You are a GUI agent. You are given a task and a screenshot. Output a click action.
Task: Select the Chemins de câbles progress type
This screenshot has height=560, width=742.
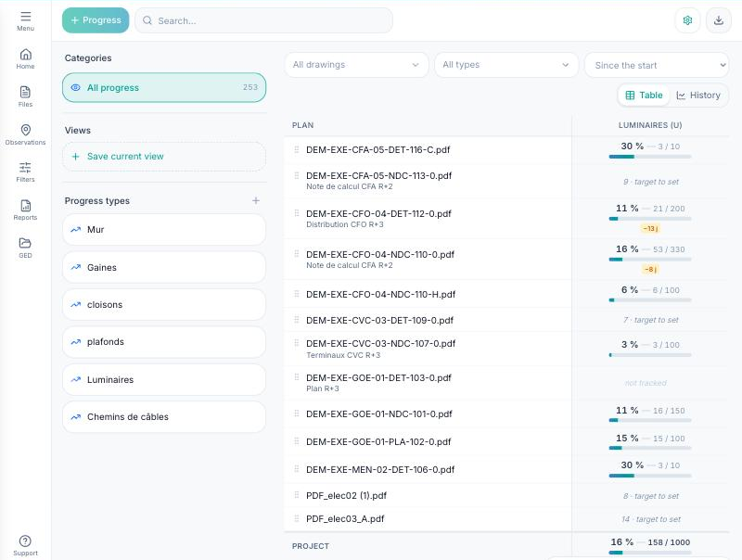[x=164, y=416]
